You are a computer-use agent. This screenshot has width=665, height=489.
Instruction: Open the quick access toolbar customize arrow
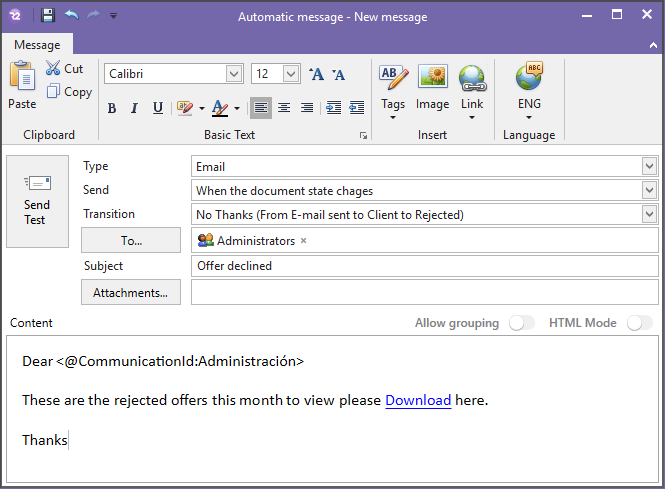113,16
